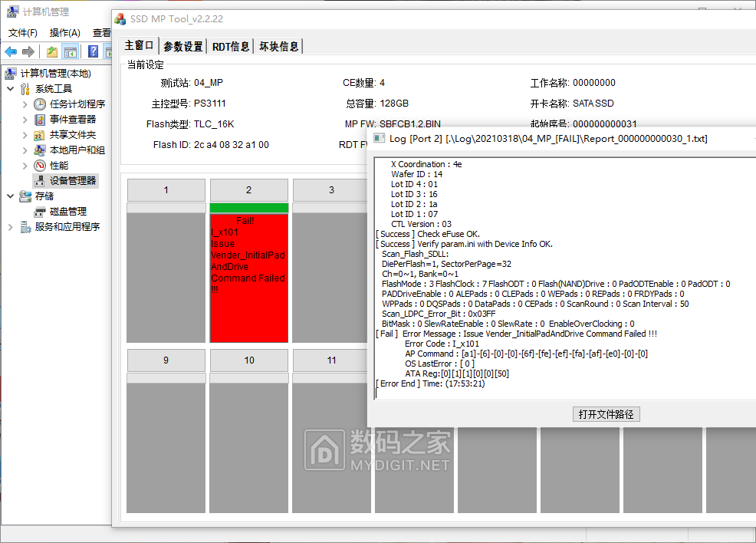Select 事件查看器 label in the tree
Image resolution: width=756 pixels, height=543 pixels.
(73, 120)
